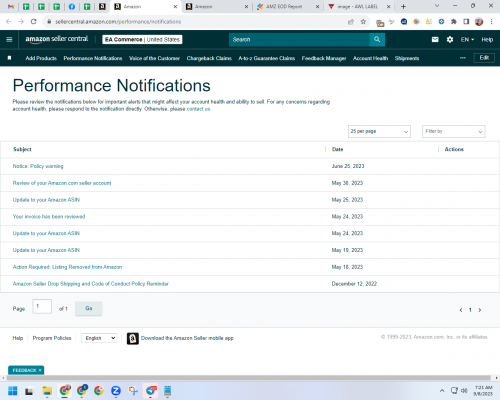Expand the EN language selector
The width and height of the screenshot is (500, 400).
(467, 39)
